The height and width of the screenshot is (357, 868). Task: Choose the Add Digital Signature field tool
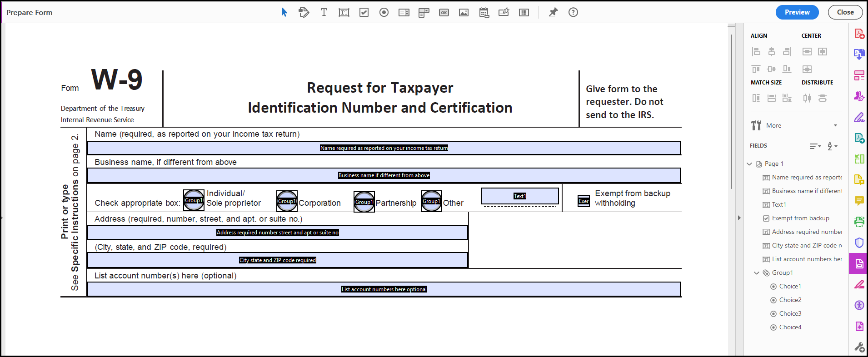(504, 12)
